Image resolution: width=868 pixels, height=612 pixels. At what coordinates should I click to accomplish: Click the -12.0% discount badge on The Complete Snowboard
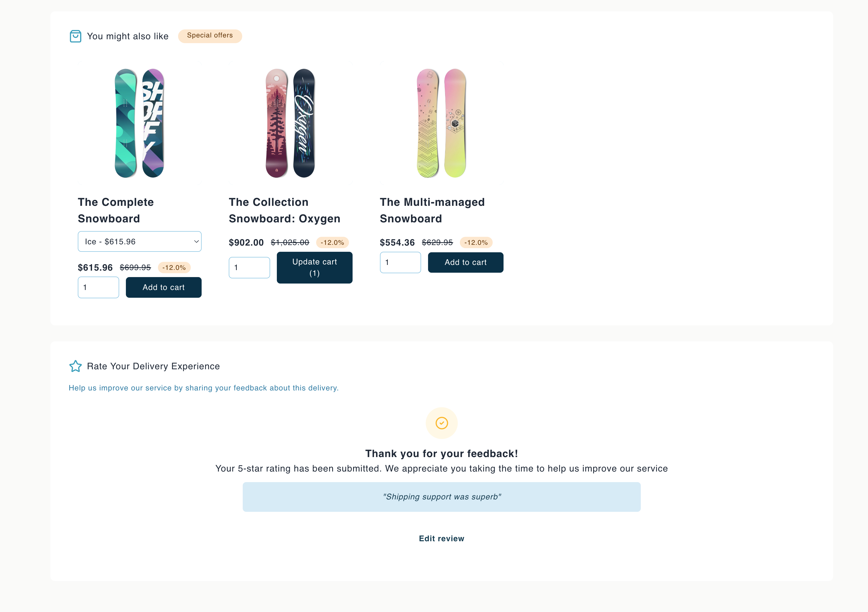click(x=174, y=268)
